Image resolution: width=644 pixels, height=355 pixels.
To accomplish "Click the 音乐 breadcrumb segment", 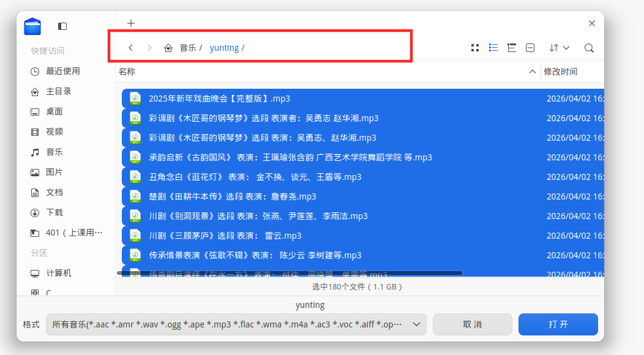I will (188, 48).
